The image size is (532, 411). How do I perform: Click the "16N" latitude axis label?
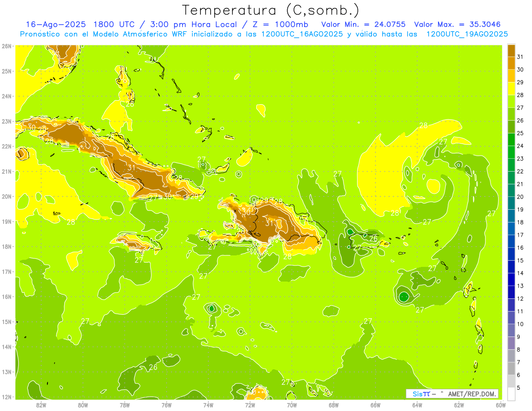[x=7, y=297]
